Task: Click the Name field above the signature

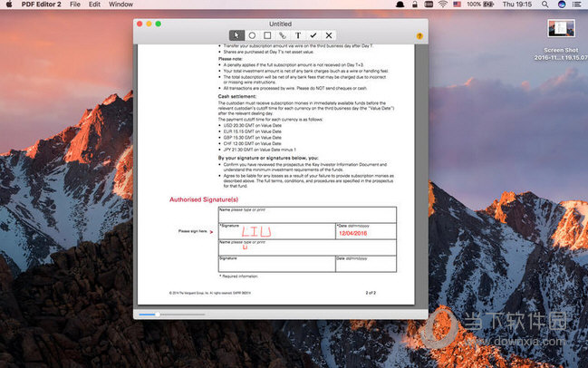Action: 306,213
